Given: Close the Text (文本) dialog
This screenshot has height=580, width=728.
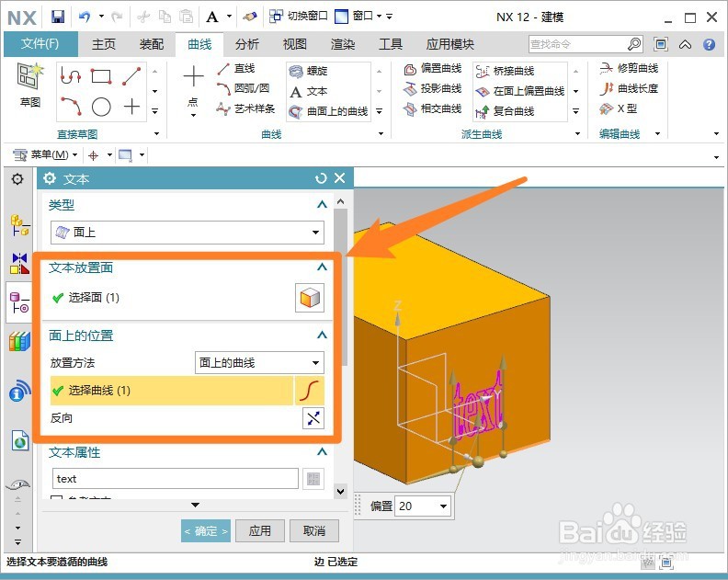Looking at the screenshot, I should click(x=340, y=178).
